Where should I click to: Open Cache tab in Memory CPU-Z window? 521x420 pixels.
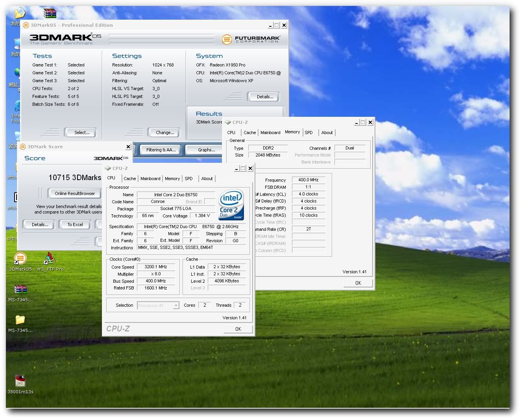tap(249, 133)
